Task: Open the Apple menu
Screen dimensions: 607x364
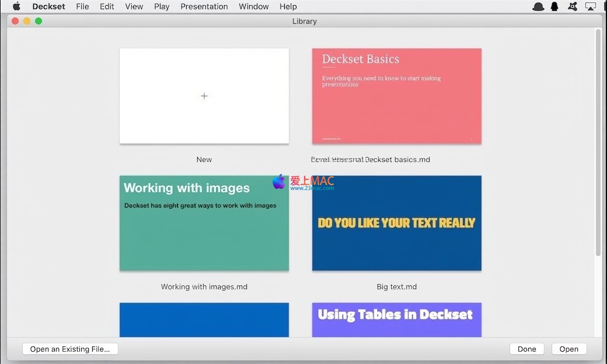Action: coord(16,6)
